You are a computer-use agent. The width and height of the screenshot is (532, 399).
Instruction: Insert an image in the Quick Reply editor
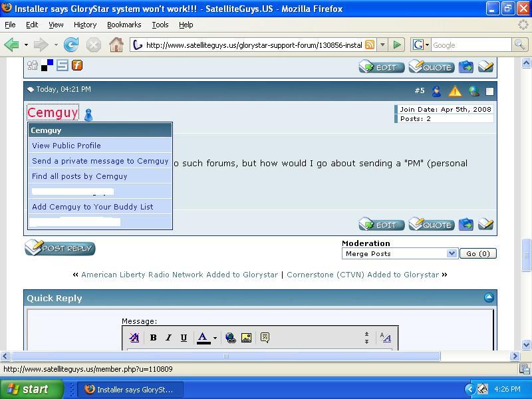[246, 338]
